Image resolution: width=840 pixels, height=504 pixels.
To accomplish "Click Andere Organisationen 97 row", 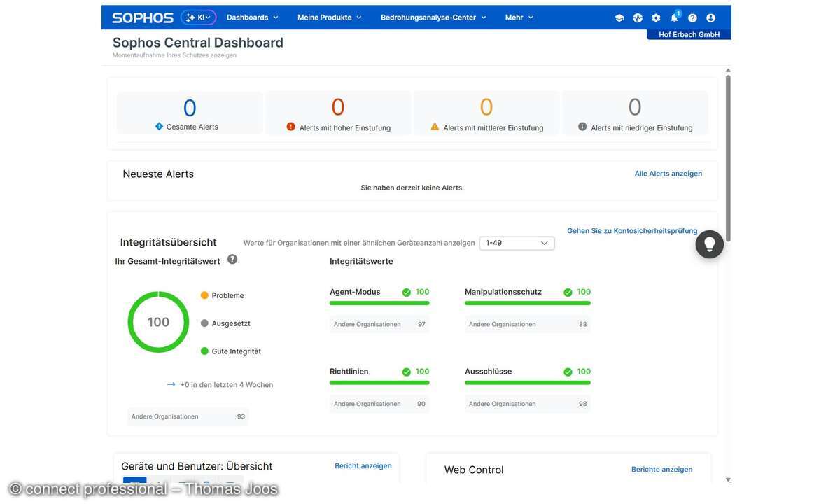I will click(x=379, y=324).
